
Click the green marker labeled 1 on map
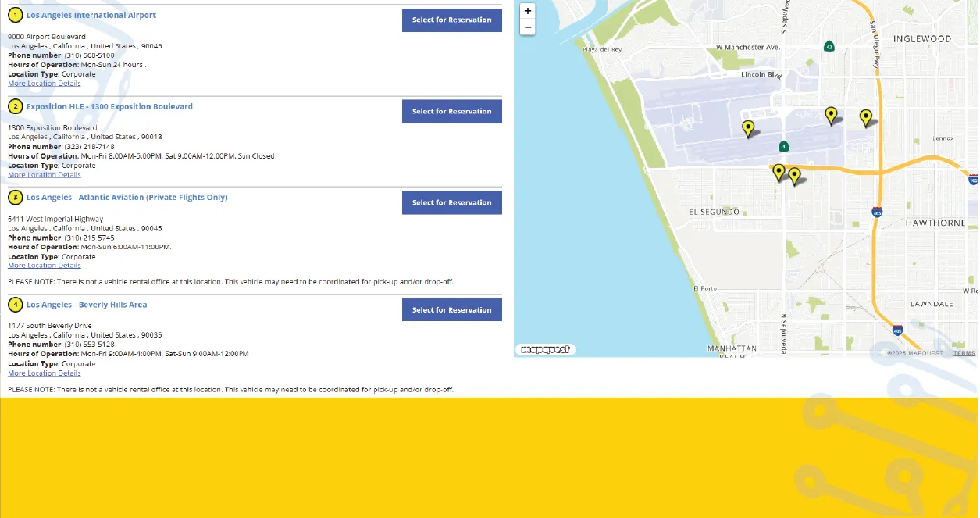pyautogui.click(x=782, y=145)
